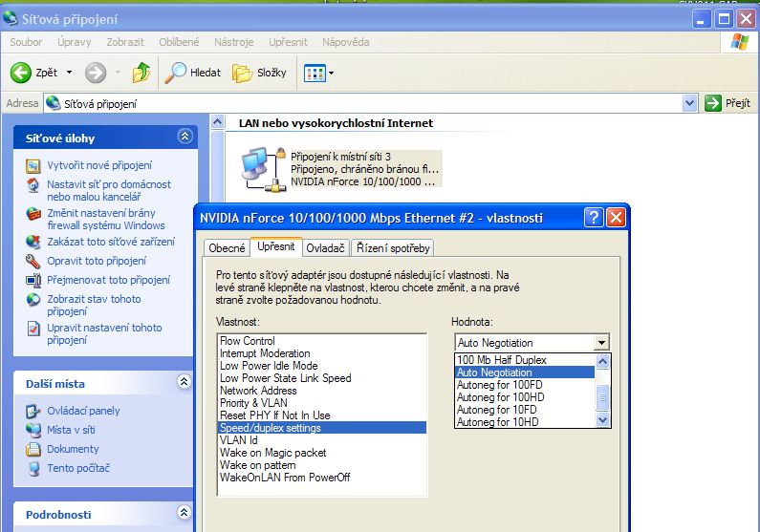Click the Tento počítač computer icon
This screenshot has height=532, width=760.
pos(33,469)
